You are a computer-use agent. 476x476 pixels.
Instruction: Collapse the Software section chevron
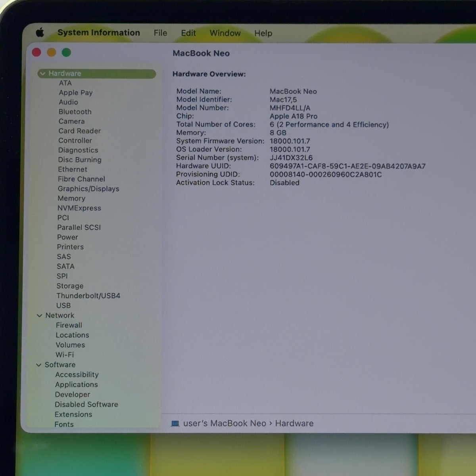[38, 365]
